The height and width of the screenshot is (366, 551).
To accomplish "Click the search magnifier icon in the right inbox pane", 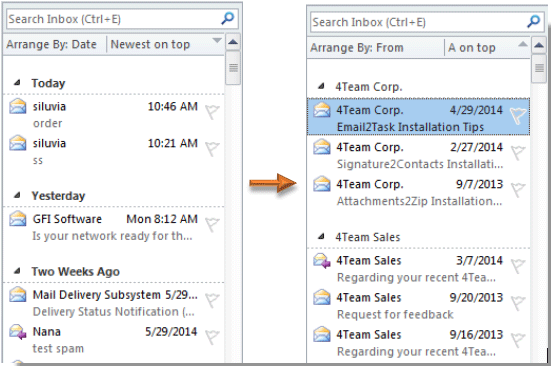I will pos(533,21).
